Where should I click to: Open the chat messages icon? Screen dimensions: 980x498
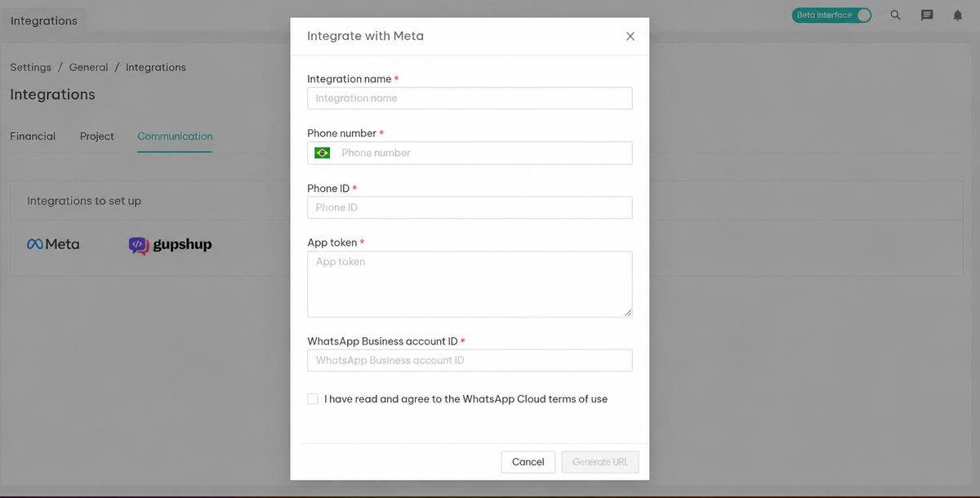pos(927,15)
